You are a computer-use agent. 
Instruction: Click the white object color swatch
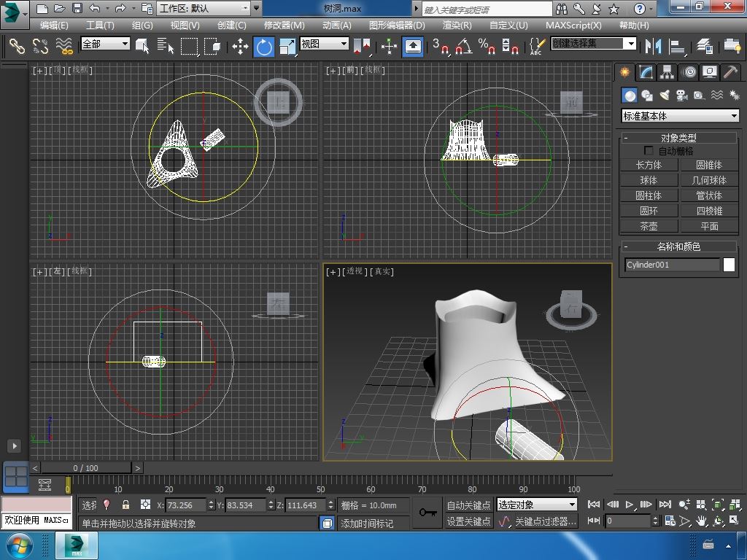[729, 265]
